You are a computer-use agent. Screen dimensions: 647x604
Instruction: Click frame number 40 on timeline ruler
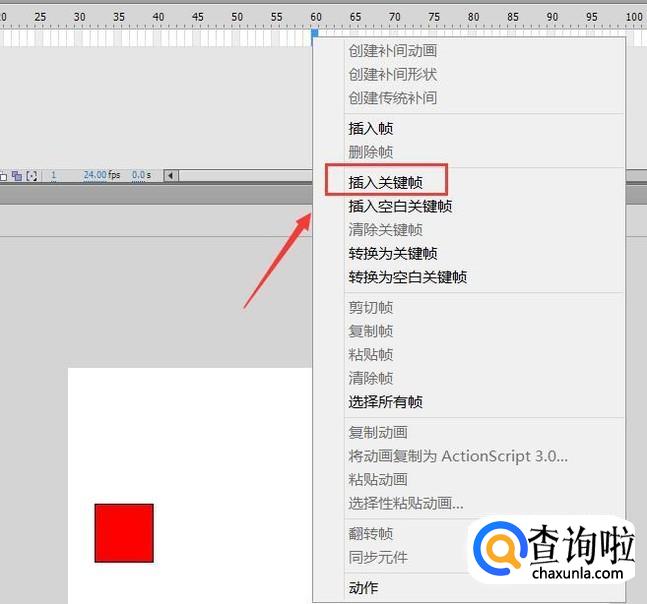158,17
